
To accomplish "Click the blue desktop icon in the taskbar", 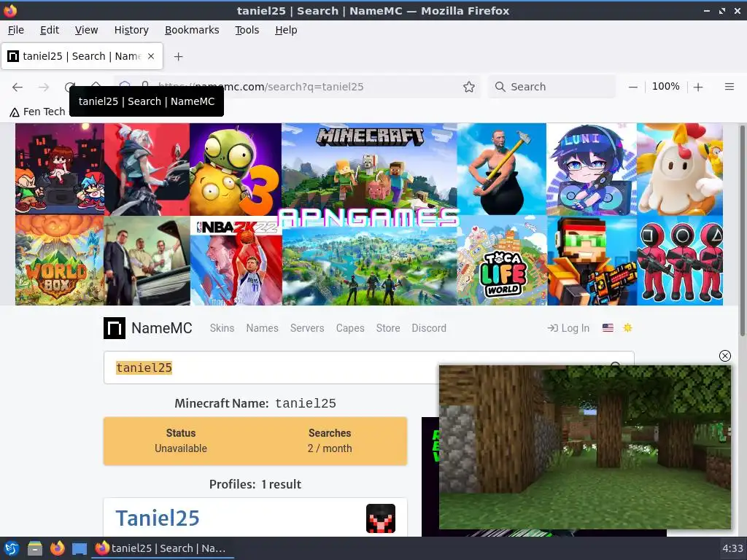I will coord(80,548).
